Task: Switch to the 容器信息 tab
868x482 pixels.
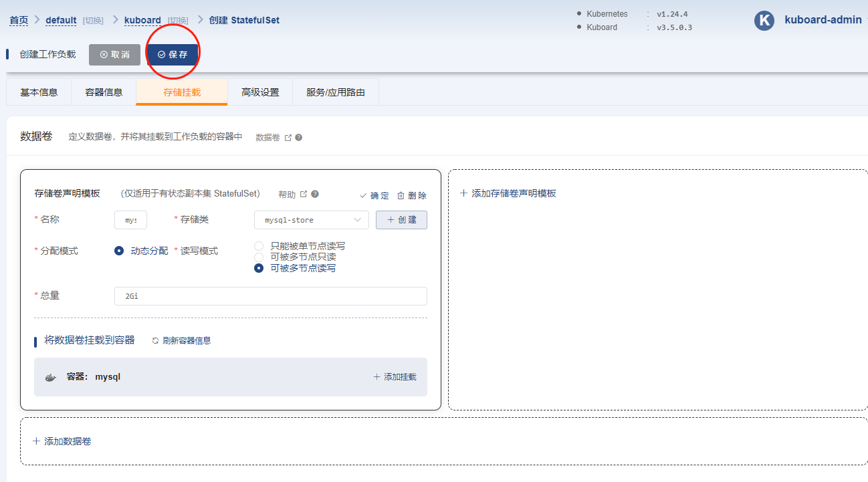Action: pyautogui.click(x=104, y=92)
